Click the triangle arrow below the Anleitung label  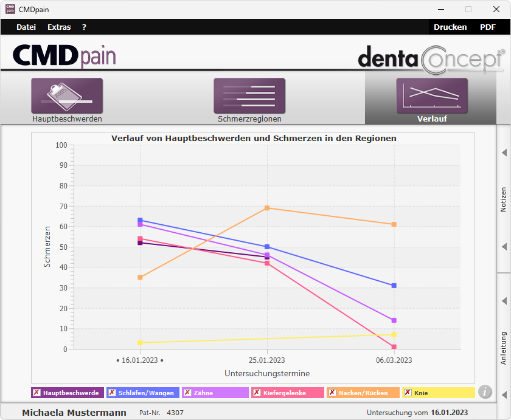pos(504,395)
